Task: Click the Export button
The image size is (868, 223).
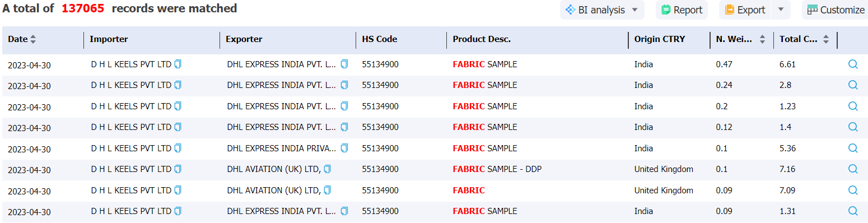Action: click(745, 10)
